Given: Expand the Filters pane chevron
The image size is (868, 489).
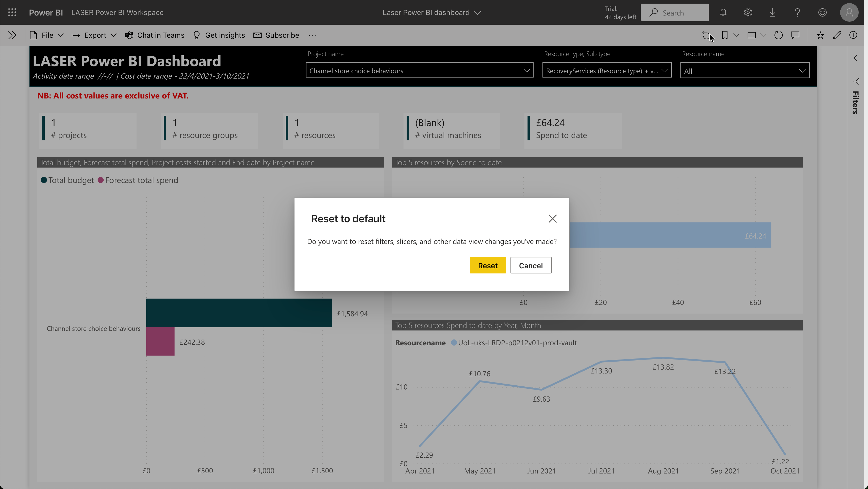Looking at the screenshot, I should click(x=856, y=58).
